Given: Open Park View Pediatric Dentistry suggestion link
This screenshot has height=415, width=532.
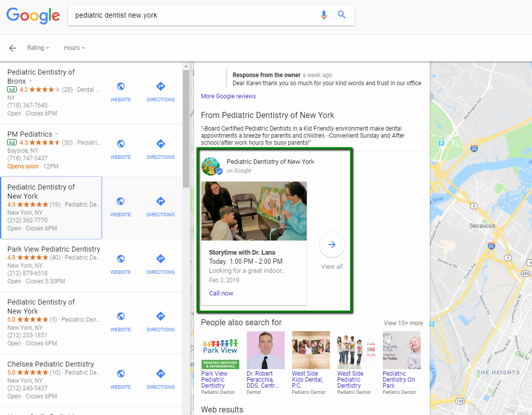Looking at the screenshot, I should click(215, 379).
